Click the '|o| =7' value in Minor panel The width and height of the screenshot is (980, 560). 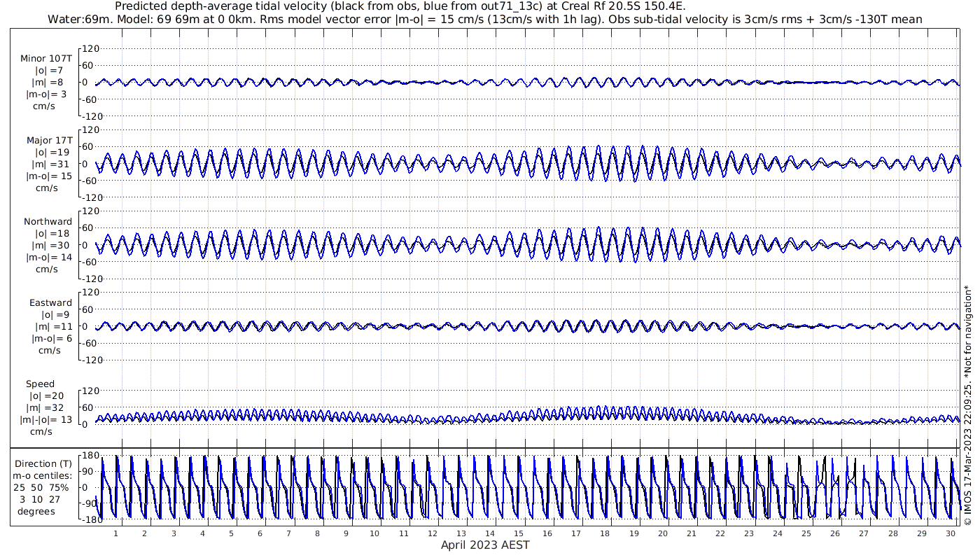pyautogui.click(x=49, y=71)
